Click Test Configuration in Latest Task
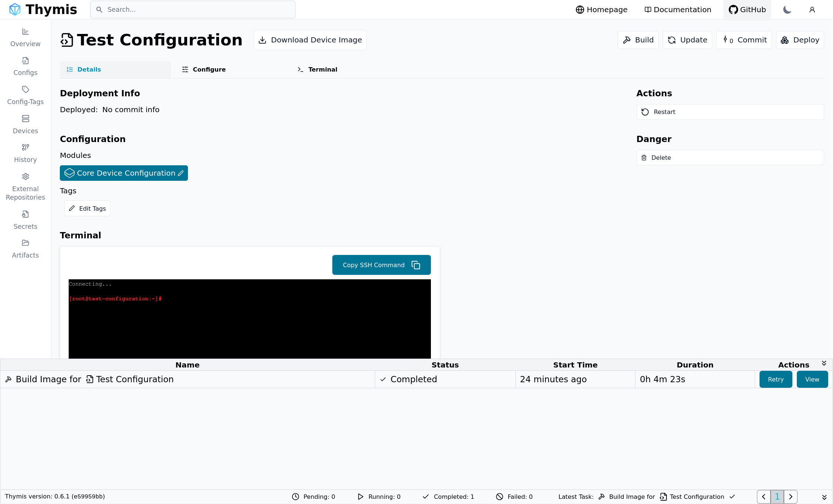 (692, 497)
